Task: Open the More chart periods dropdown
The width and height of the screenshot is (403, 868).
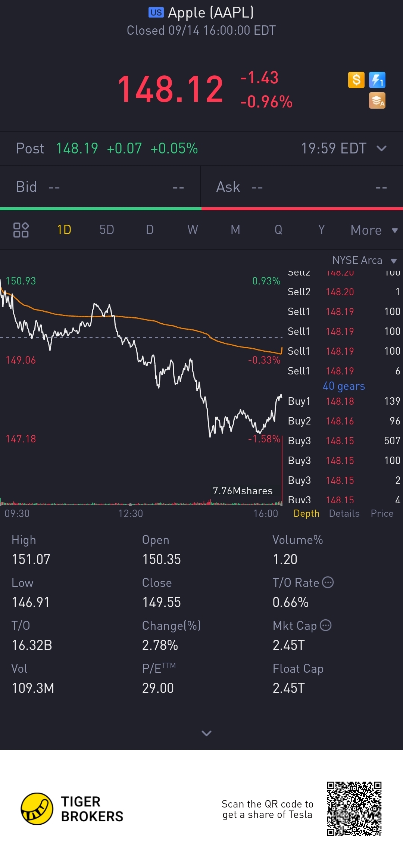Action: tap(374, 230)
